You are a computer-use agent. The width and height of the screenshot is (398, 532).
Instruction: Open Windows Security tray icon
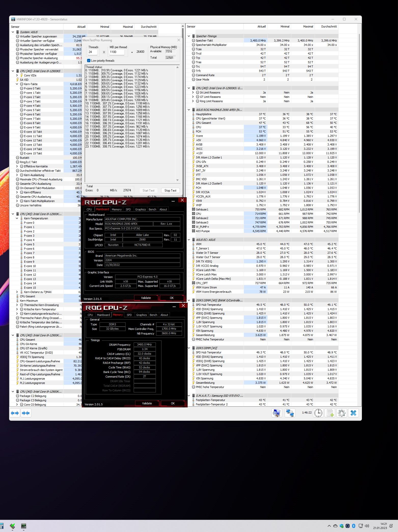pos(341,526)
